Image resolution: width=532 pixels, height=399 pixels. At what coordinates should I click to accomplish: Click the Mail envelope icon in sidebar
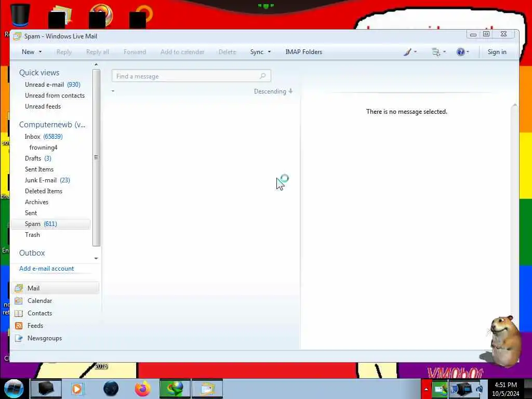[x=19, y=288]
